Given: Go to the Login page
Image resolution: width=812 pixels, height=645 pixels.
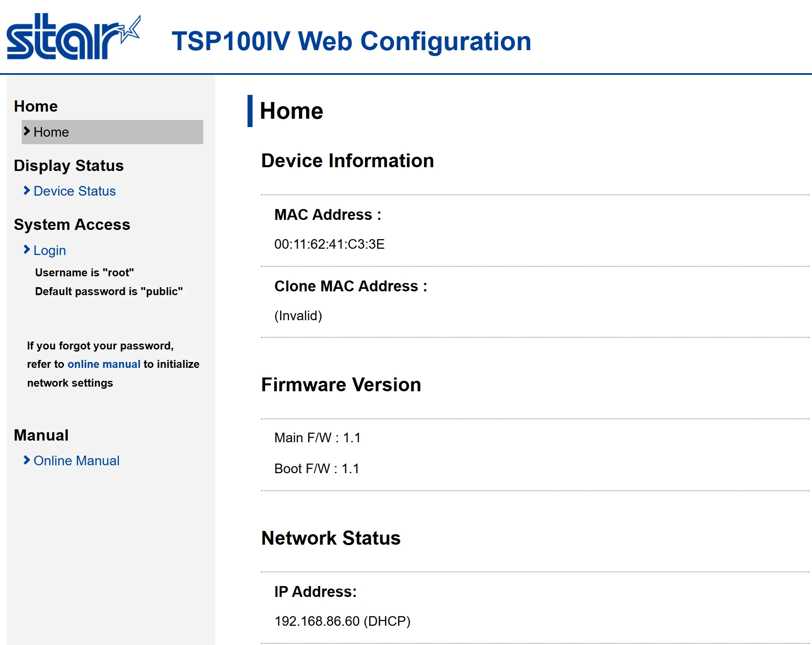Looking at the screenshot, I should click(x=50, y=250).
